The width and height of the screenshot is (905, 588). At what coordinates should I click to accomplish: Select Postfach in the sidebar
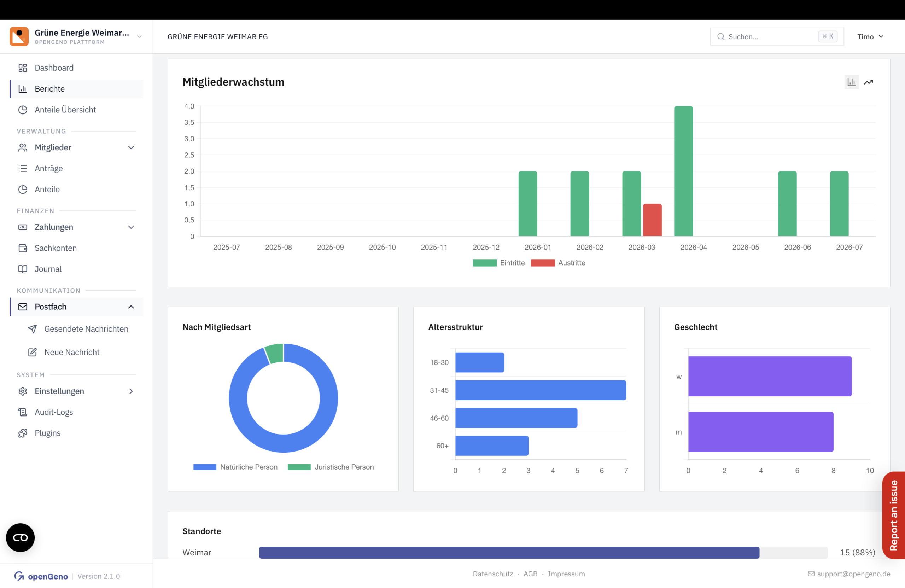point(76,307)
